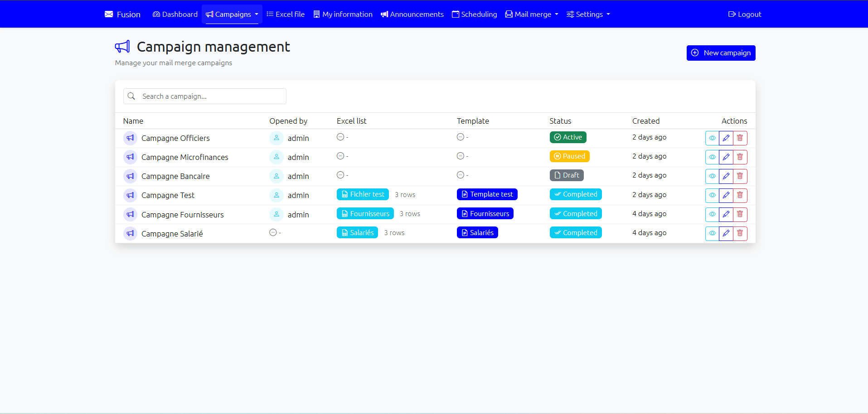Screen dimensions: 868x414
Task: Expand the Campaigns dropdown menu
Action: pyautogui.click(x=232, y=14)
